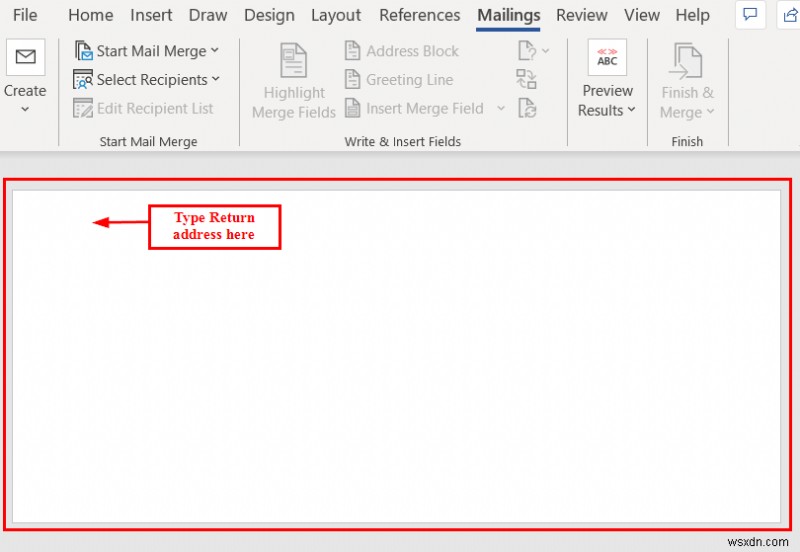The height and width of the screenshot is (552, 800).
Task: Click the Finish & Merge icon
Action: (x=687, y=61)
